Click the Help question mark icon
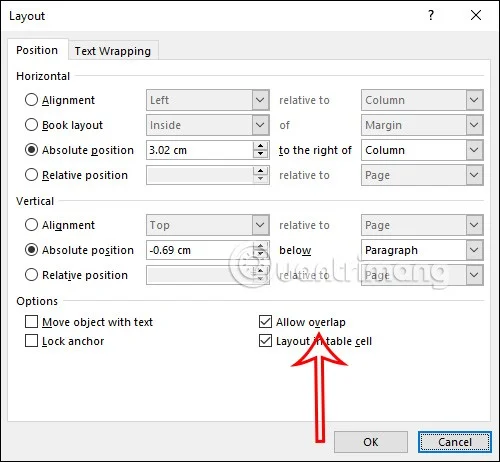The width and height of the screenshot is (500, 462). click(x=431, y=15)
